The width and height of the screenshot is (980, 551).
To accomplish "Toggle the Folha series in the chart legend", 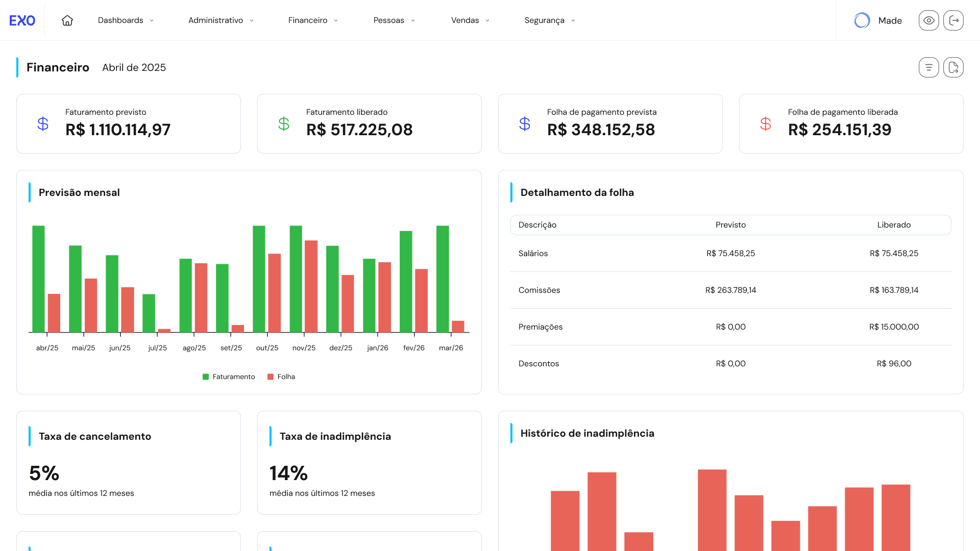I will tap(281, 377).
